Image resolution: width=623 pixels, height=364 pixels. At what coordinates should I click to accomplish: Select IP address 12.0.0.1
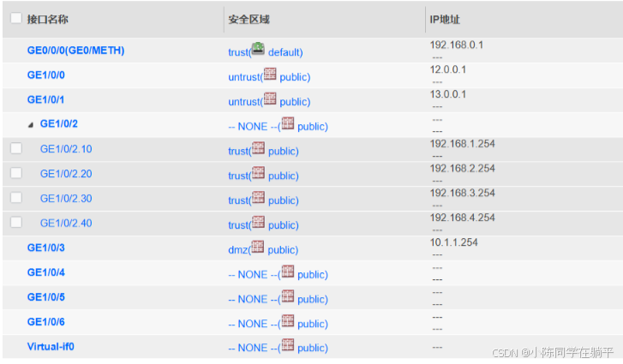(x=448, y=69)
